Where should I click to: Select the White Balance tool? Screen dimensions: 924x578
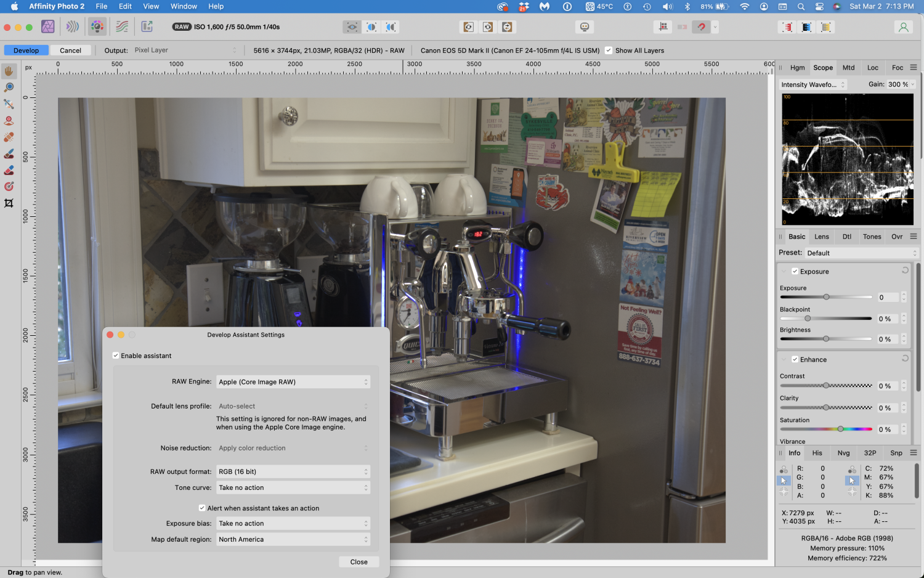coord(9,104)
